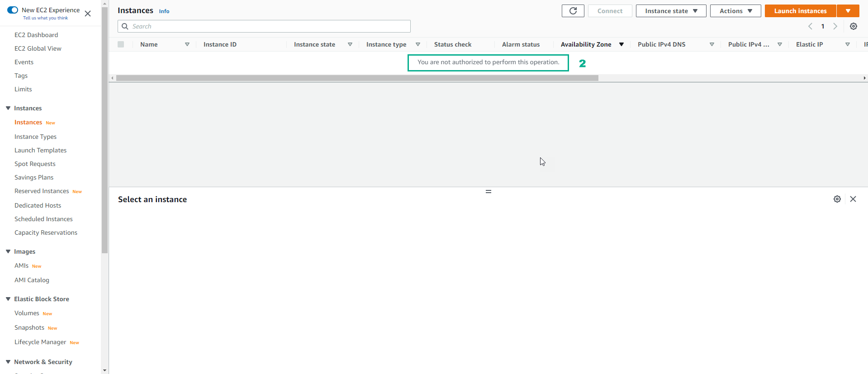
Task: Open Scheduled Instances
Action: click(43, 219)
